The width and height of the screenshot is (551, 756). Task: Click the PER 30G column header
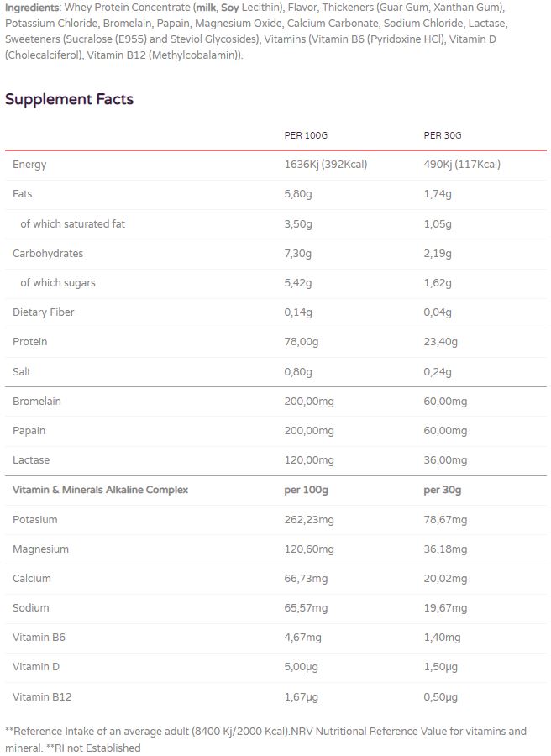tap(443, 135)
